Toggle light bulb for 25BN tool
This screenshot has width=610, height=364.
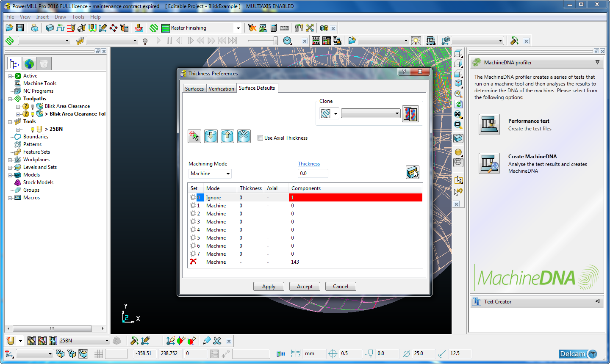[x=33, y=130]
